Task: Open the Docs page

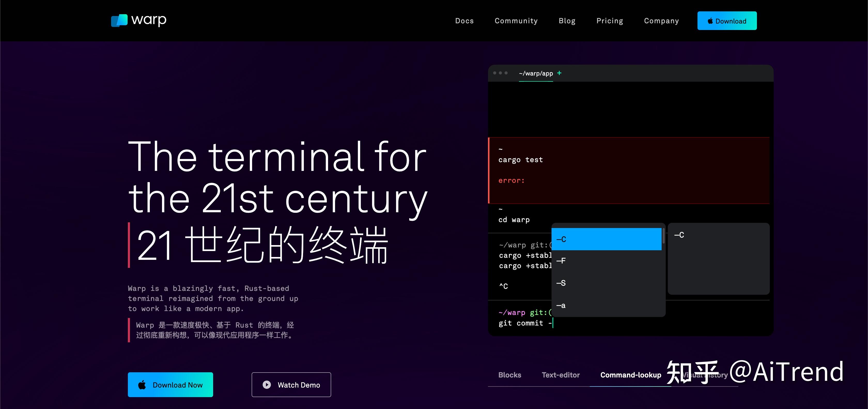Action: pyautogui.click(x=464, y=21)
